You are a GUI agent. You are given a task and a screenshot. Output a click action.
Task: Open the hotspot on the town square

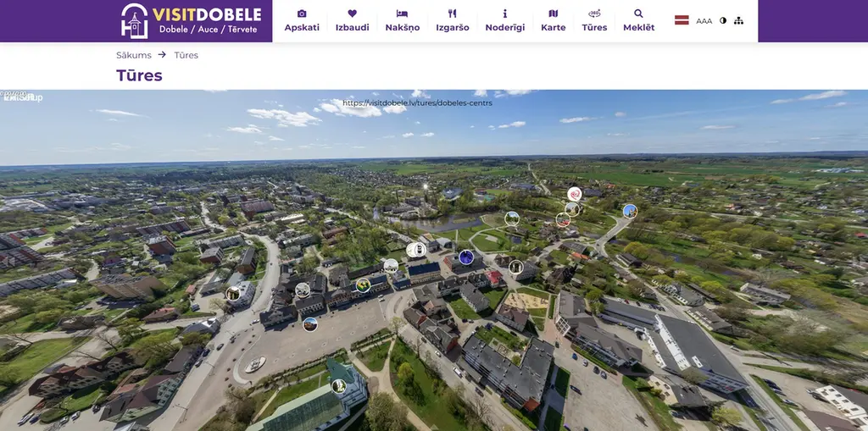coord(310,325)
